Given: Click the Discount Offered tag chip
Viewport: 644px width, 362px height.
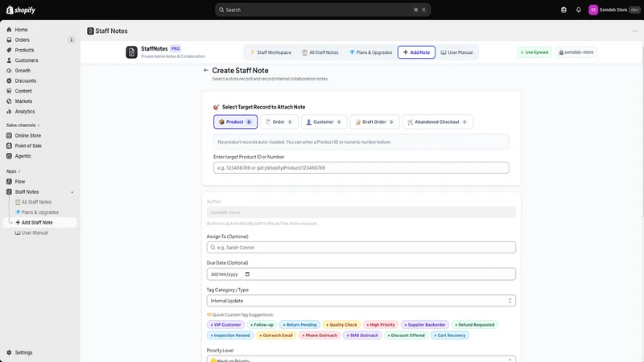Looking at the screenshot, I should pos(406,335).
